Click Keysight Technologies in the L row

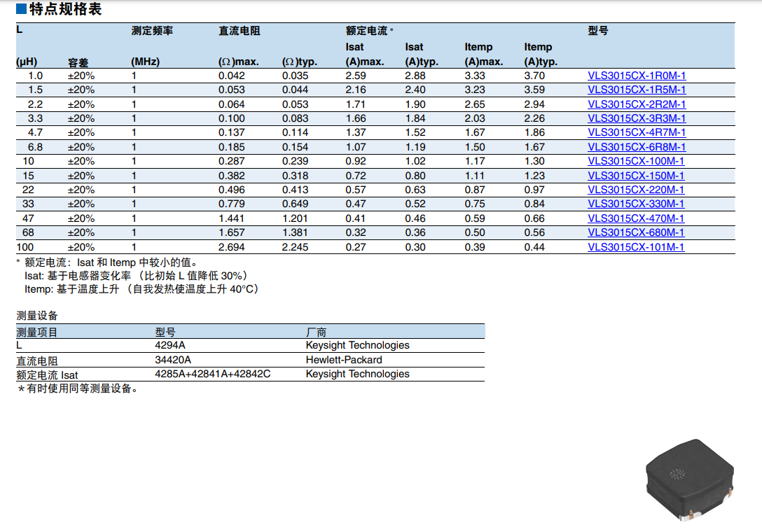point(358,345)
